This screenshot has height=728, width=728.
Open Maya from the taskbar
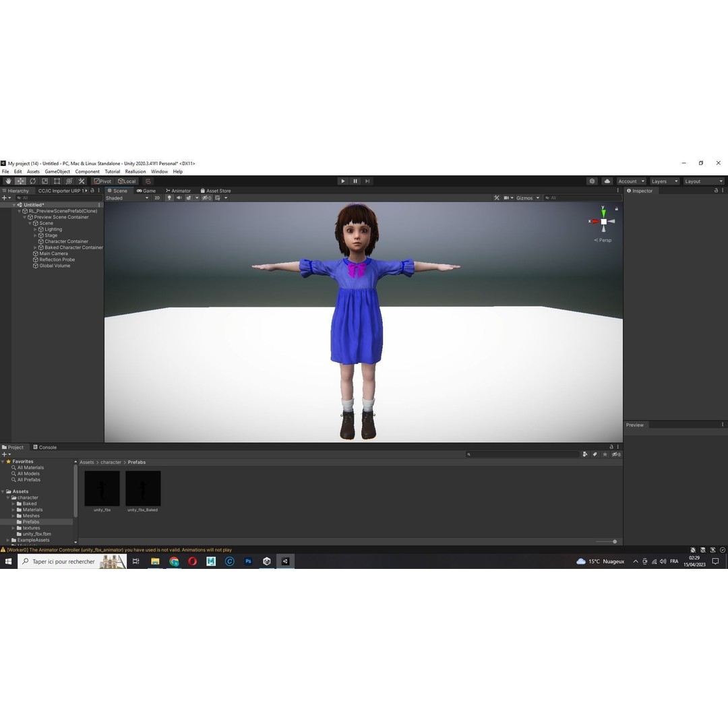(211, 562)
